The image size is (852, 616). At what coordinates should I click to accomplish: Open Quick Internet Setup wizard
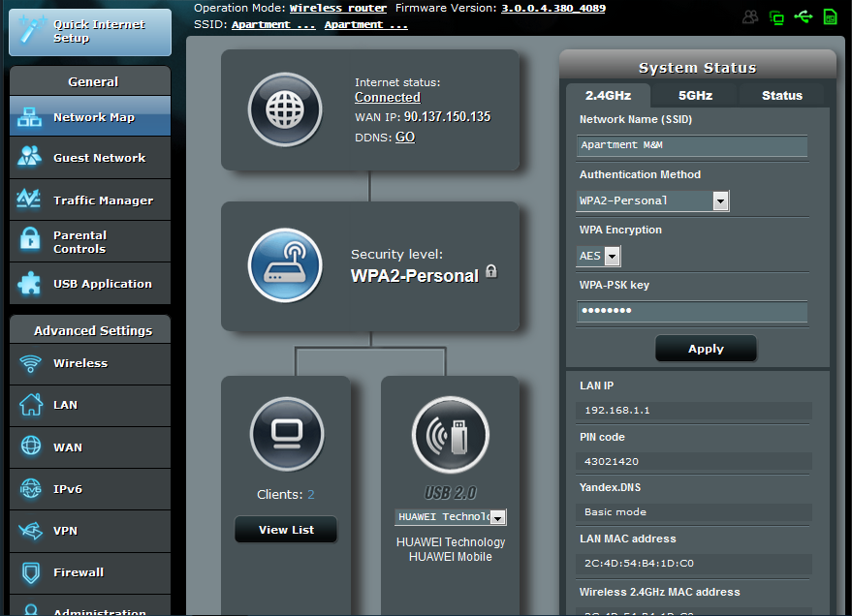90,30
